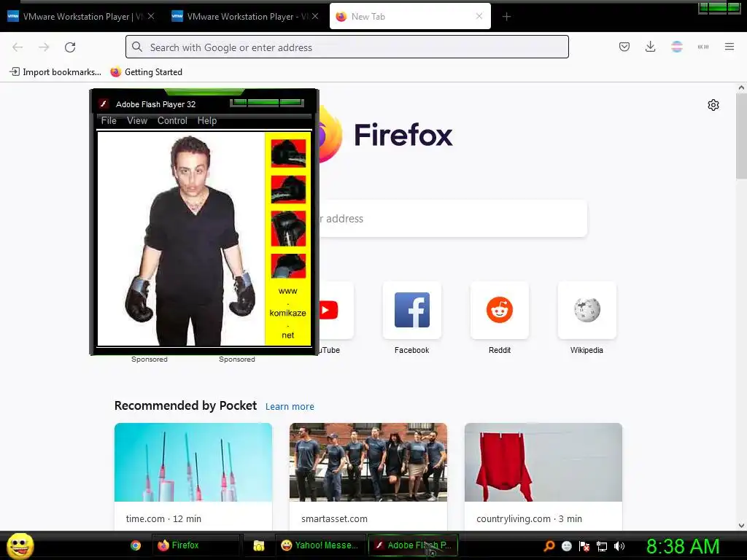Switch to the first VMware Workstation Player tab
The image size is (747, 560).
pos(81,17)
